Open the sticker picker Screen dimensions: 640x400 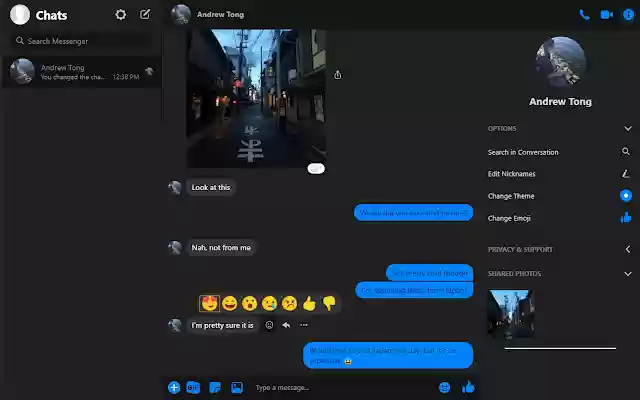tap(215, 387)
